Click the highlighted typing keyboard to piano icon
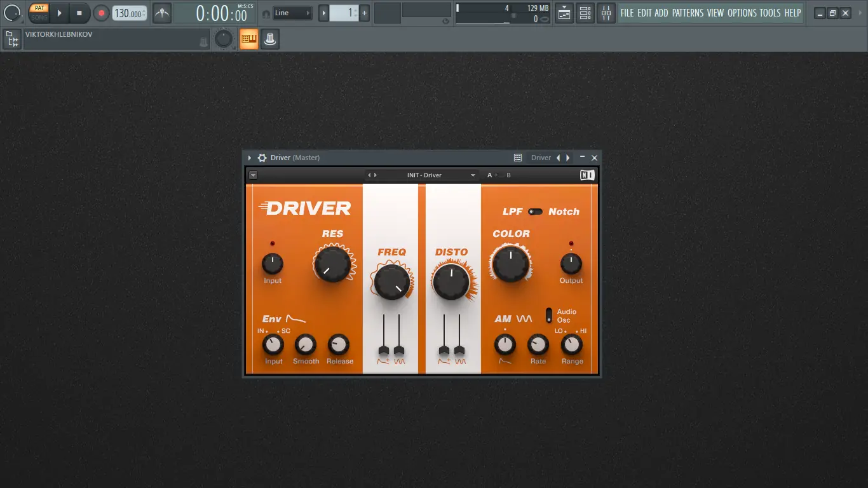This screenshot has width=868, height=488. pos(249,39)
